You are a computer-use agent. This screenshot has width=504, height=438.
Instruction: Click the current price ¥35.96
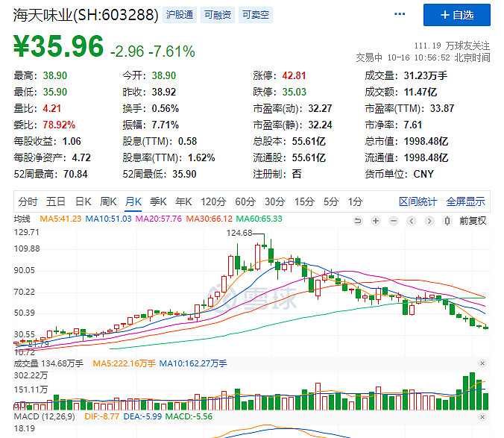coord(58,46)
